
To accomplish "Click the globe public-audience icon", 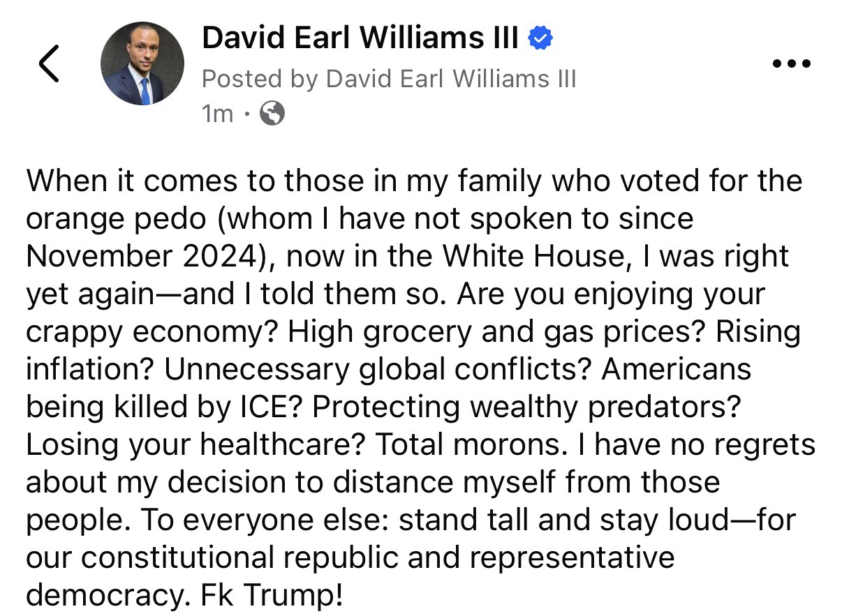I will point(272,112).
